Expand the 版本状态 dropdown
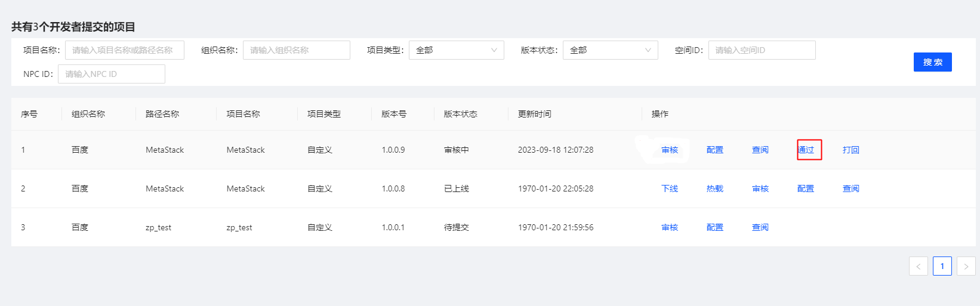The image size is (980, 306). [x=610, y=50]
